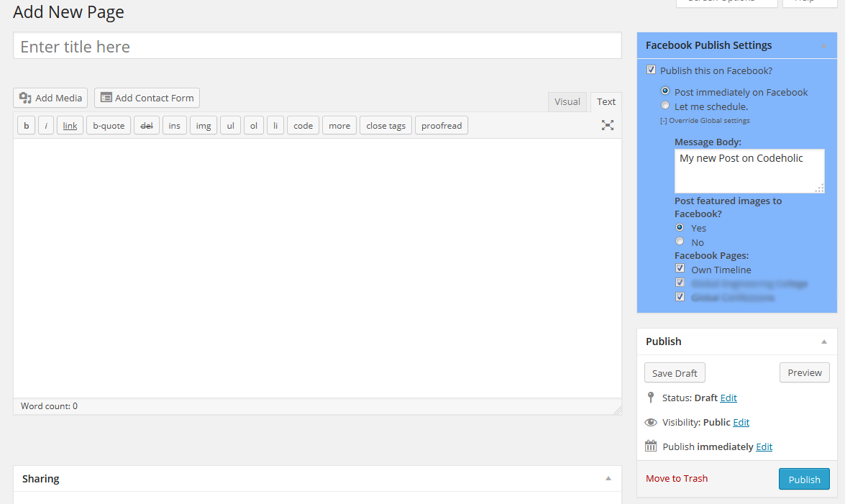The image size is (845, 504).
Task: Insert list item with li button
Action: (x=275, y=126)
